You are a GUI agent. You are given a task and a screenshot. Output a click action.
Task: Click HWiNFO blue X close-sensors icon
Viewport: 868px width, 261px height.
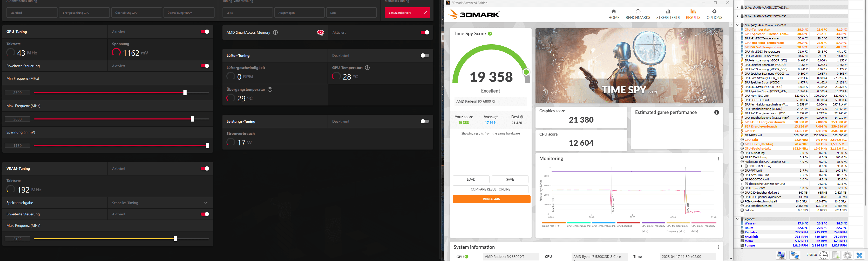point(859,255)
